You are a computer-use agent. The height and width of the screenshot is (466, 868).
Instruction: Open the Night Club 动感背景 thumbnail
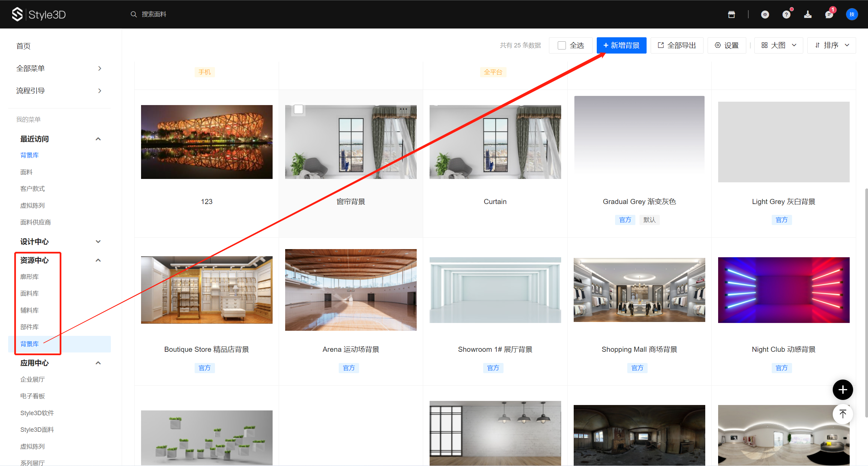[784, 290]
